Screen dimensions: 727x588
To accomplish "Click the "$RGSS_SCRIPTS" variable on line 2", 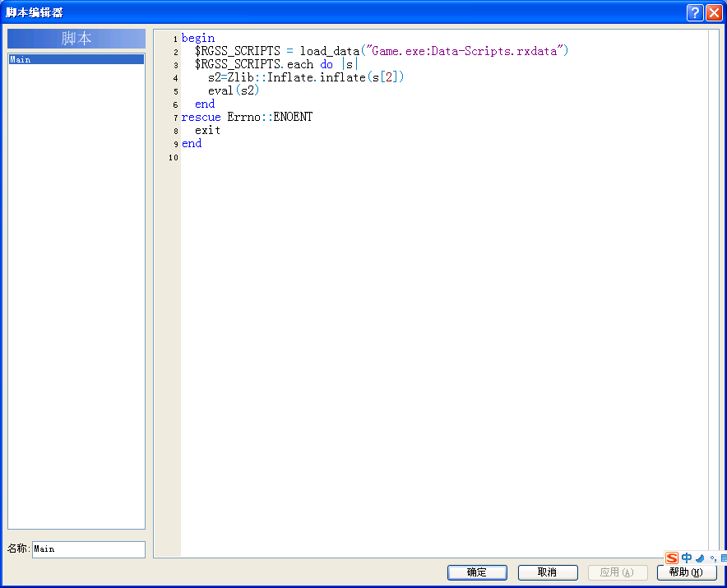I will [238, 51].
